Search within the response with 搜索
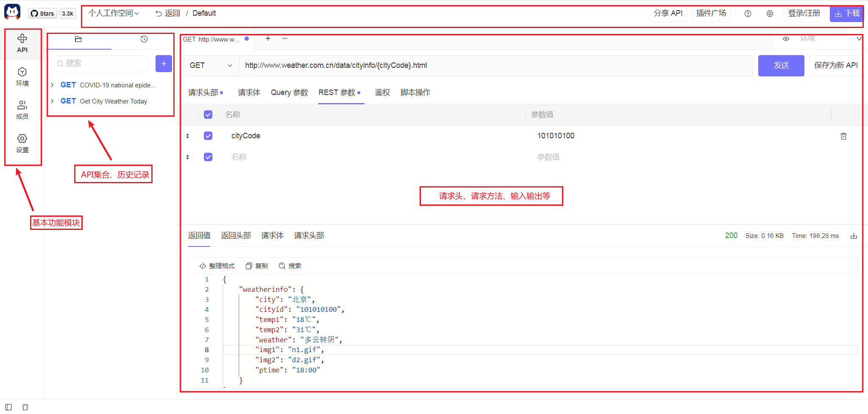The height and width of the screenshot is (414, 868). point(290,266)
